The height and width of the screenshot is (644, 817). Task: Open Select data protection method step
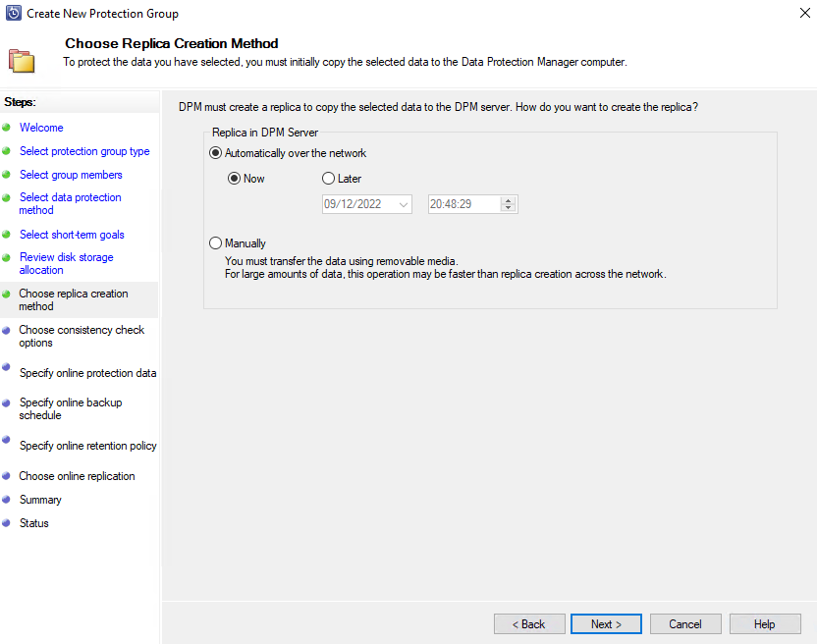click(x=70, y=204)
